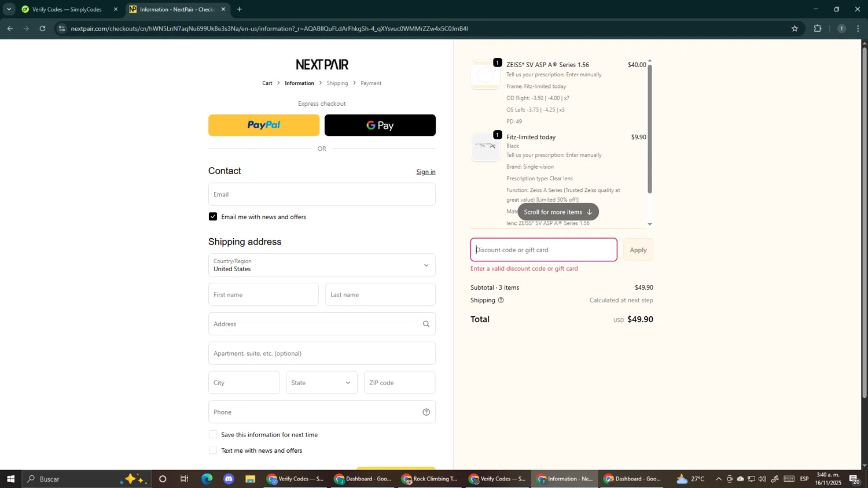Click the site information icon in address bar
The height and width of the screenshot is (488, 868).
coord(62,28)
